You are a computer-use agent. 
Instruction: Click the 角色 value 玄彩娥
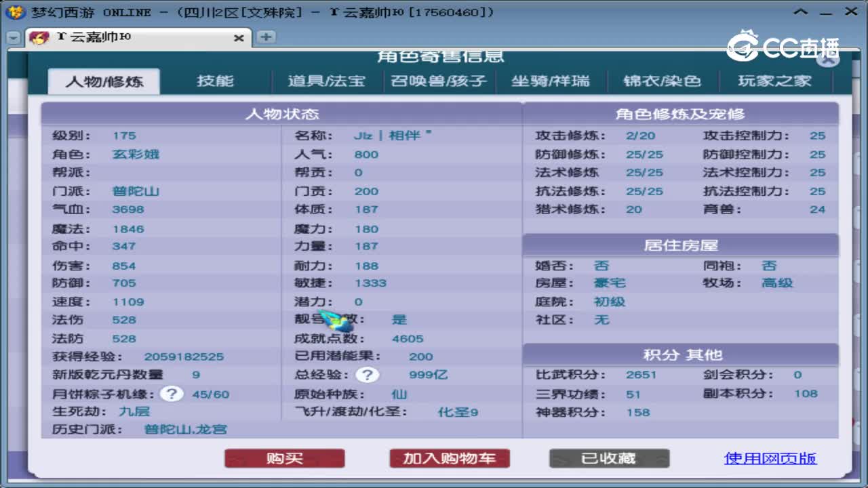coord(136,154)
